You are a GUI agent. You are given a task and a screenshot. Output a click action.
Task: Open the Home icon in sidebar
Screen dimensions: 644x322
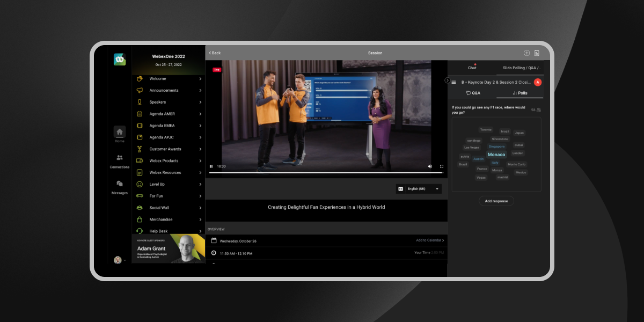click(x=119, y=132)
